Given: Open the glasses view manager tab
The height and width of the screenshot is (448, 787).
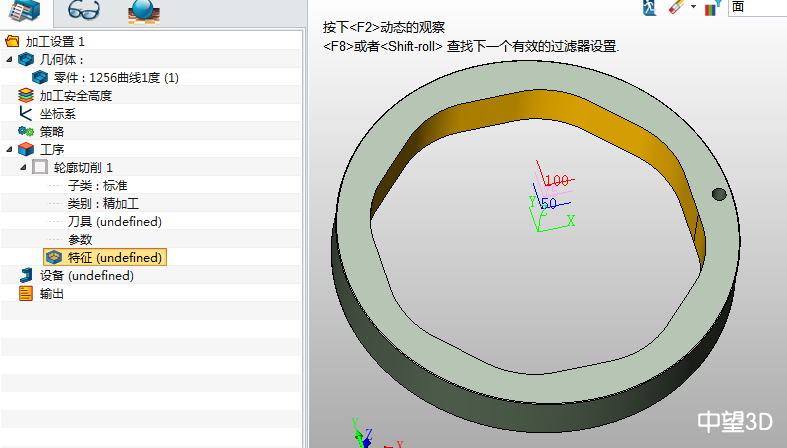Looking at the screenshot, I should tap(84, 12).
